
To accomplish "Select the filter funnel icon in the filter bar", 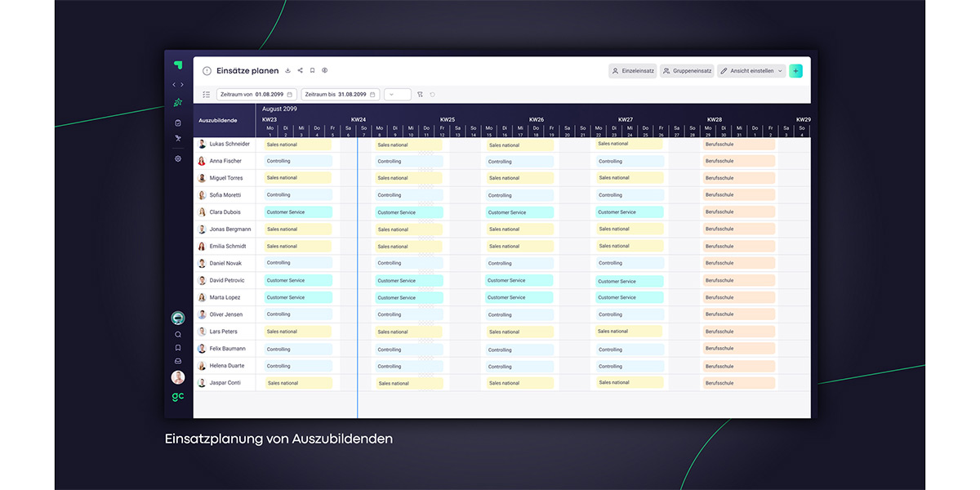I will (420, 94).
